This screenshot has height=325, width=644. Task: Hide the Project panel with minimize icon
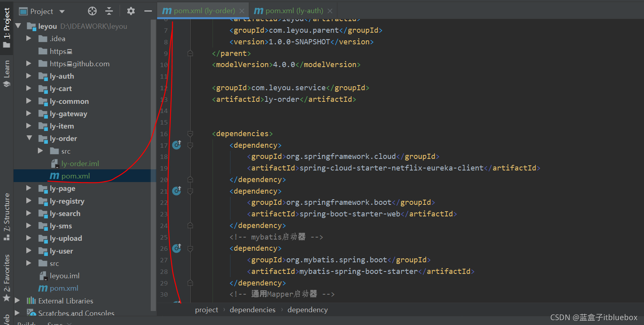click(148, 11)
